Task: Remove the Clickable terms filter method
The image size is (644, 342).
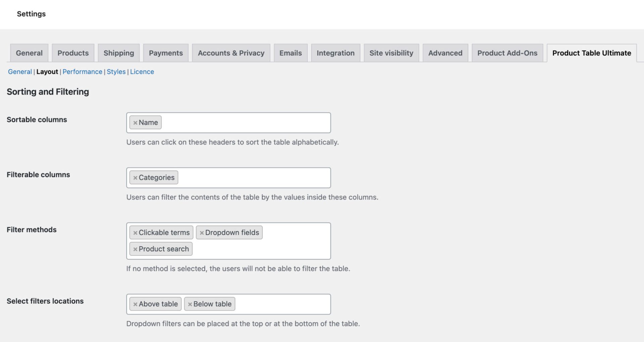Action: coord(135,233)
